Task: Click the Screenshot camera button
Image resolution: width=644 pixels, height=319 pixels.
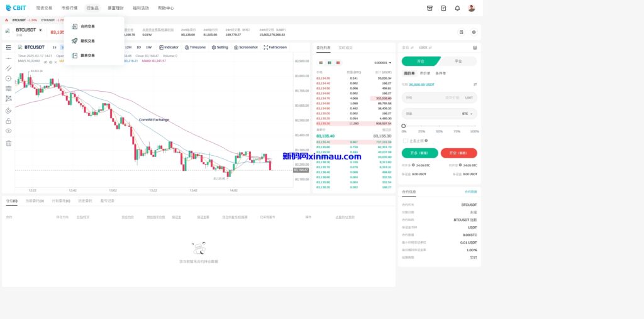Action: click(x=245, y=47)
